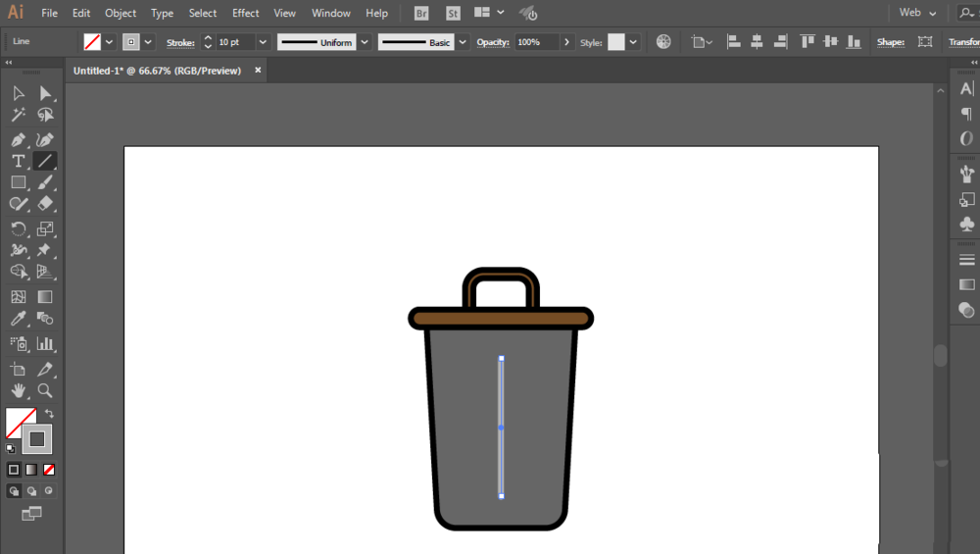Select the Pen tool
The height and width of the screenshot is (554, 980).
pyautogui.click(x=19, y=140)
